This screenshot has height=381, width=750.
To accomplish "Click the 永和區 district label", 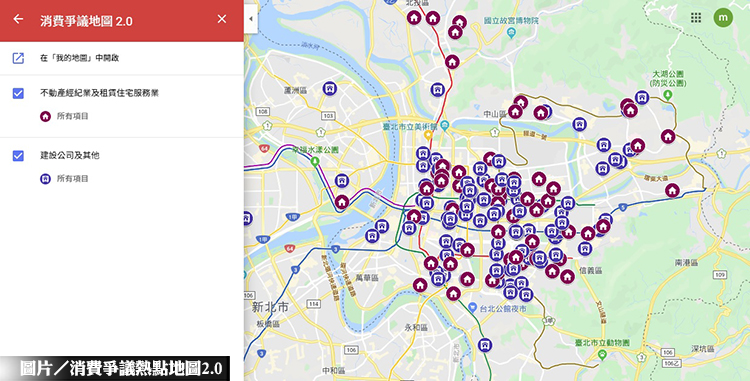I will click(x=416, y=327).
